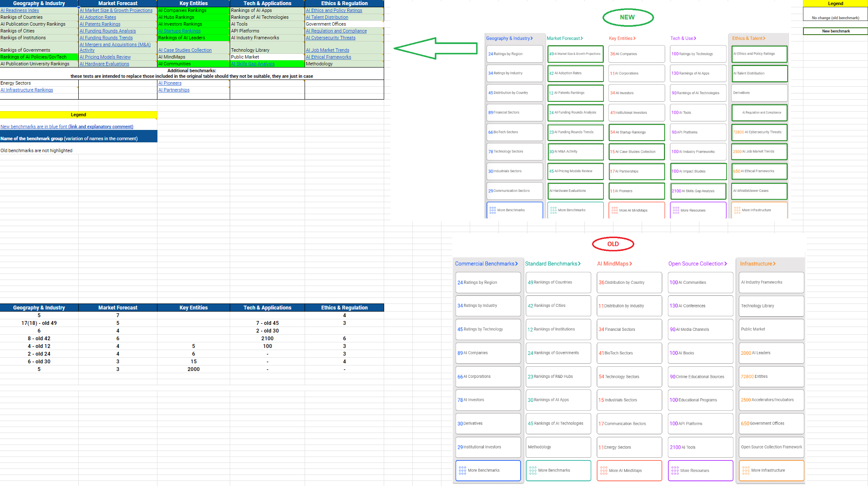Expand the Key Entities chevron heading
The width and height of the screenshot is (868, 486).
pos(622,38)
